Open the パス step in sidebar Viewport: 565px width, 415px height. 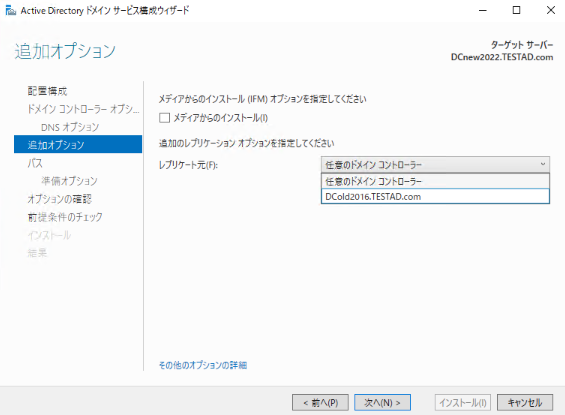(35, 163)
